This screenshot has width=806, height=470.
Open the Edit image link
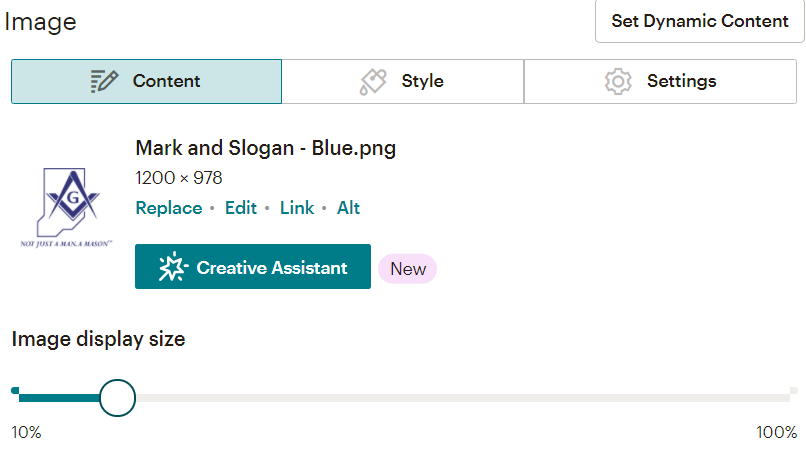(x=241, y=208)
